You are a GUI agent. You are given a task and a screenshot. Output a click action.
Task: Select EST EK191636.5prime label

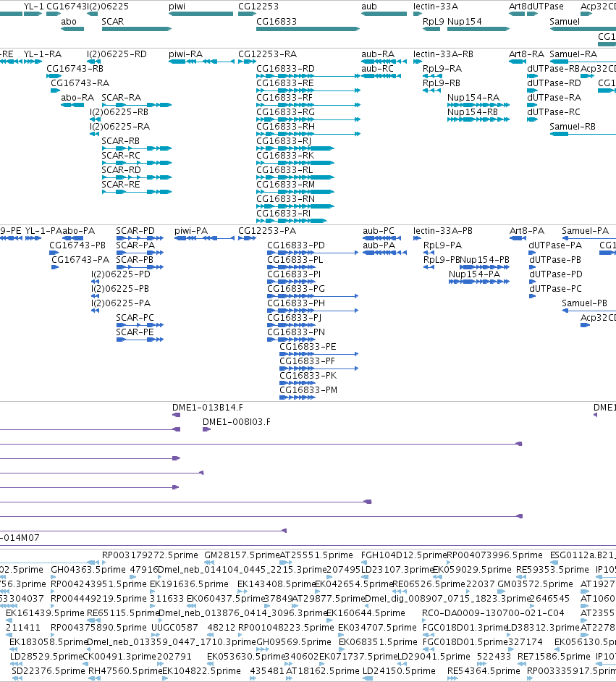pos(189,584)
